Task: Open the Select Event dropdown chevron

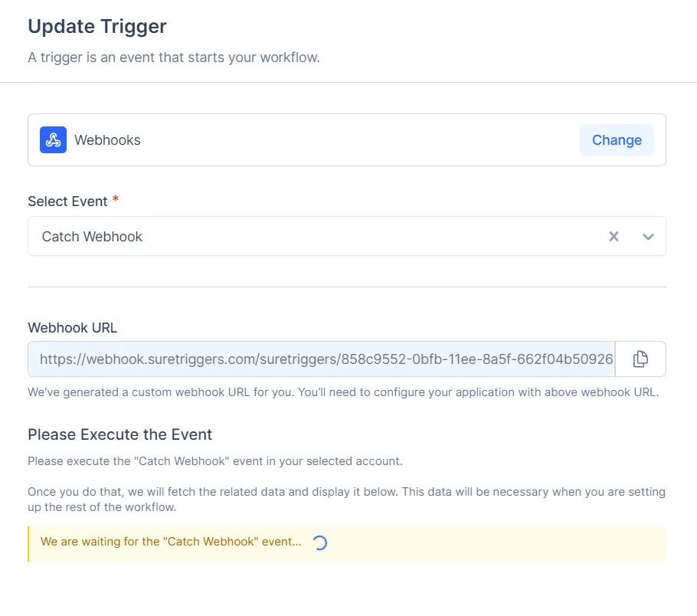Action: coord(648,237)
